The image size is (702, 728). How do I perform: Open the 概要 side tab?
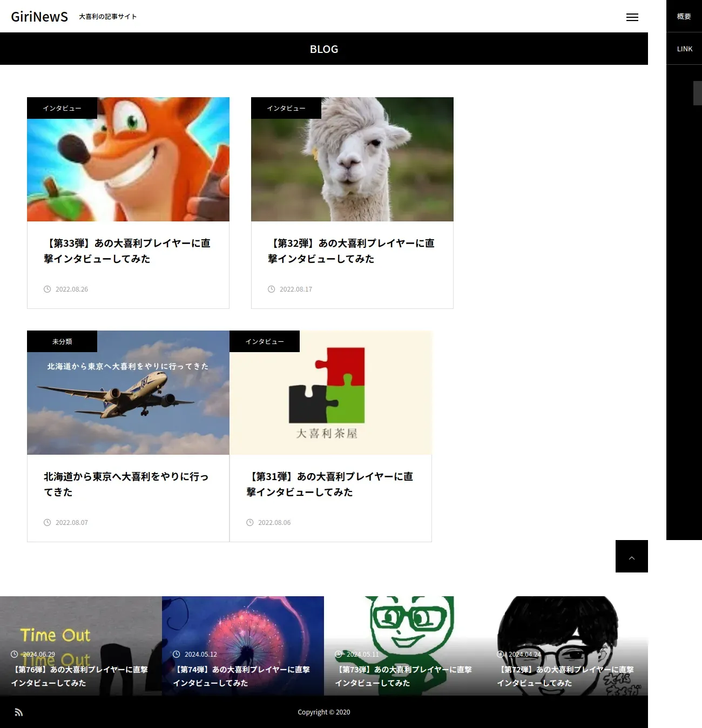coord(684,16)
